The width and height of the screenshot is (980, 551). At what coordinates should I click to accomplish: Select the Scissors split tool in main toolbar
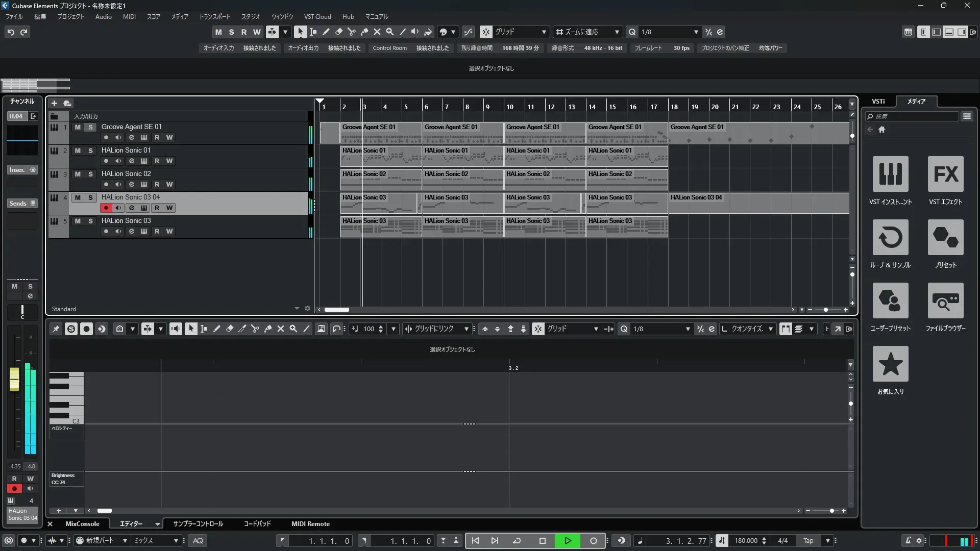(x=351, y=32)
